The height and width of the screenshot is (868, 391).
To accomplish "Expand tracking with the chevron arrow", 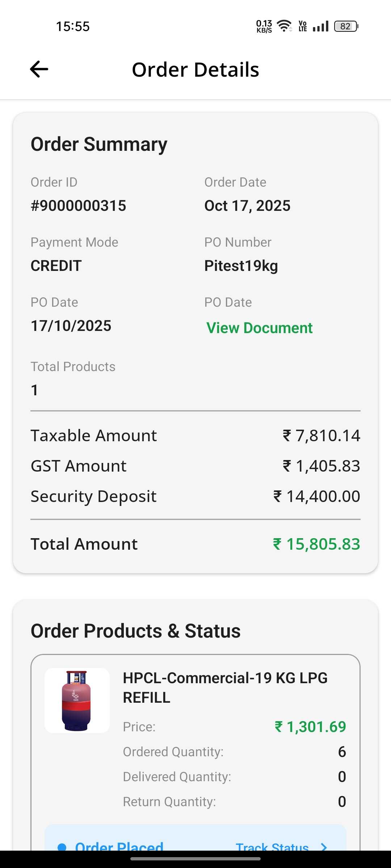I will click(324, 846).
